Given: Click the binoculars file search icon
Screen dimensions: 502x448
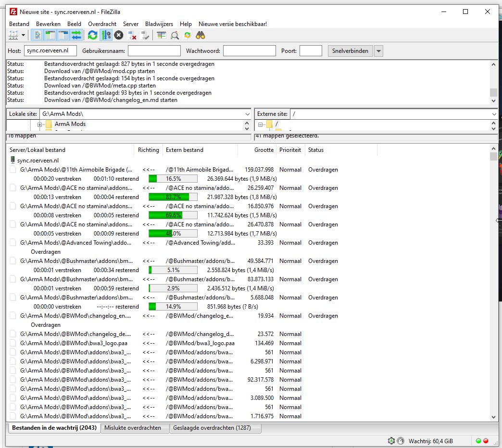Looking at the screenshot, I should click(x=201, y=35).
